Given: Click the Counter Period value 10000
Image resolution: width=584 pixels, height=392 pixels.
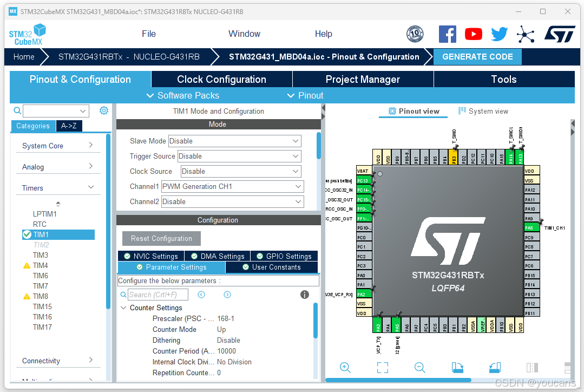Looking at the screenshot, I should pos(226,351).
